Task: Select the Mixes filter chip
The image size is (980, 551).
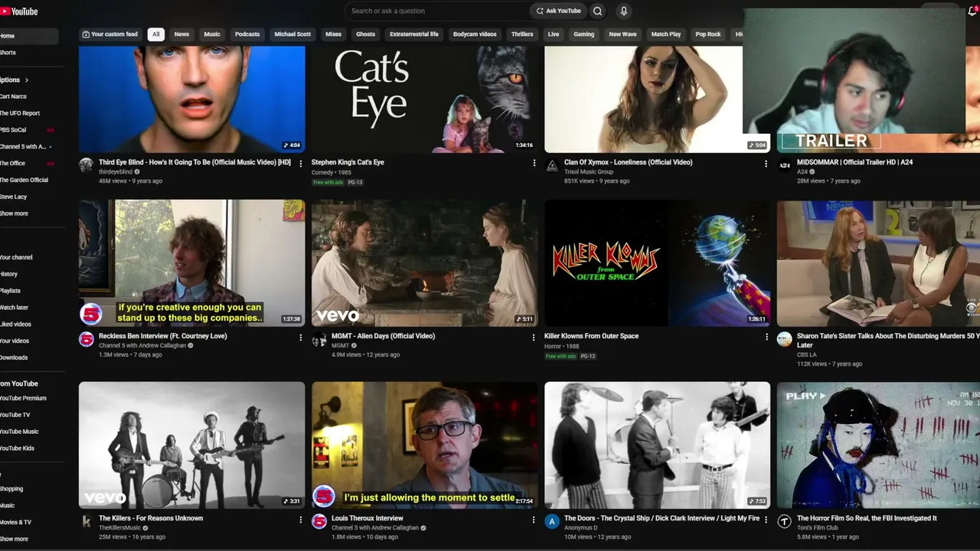Action: click(333, 34)
